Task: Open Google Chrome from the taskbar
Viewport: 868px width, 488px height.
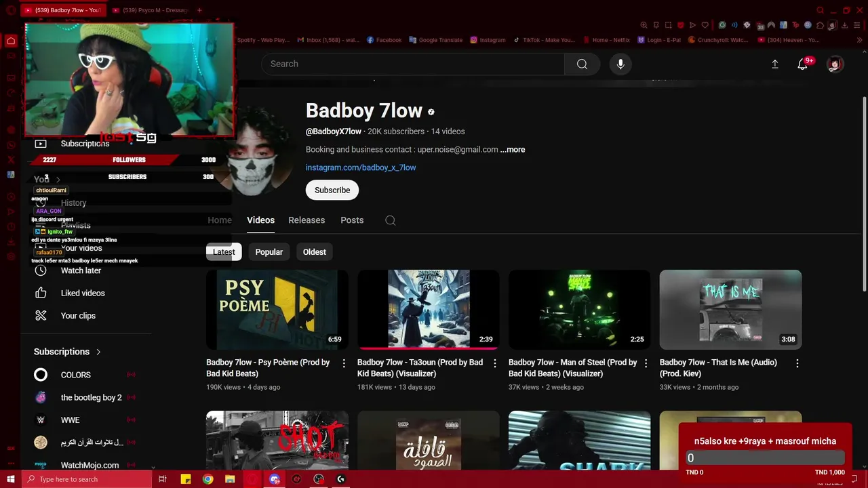Action: [x=208, y=479]
